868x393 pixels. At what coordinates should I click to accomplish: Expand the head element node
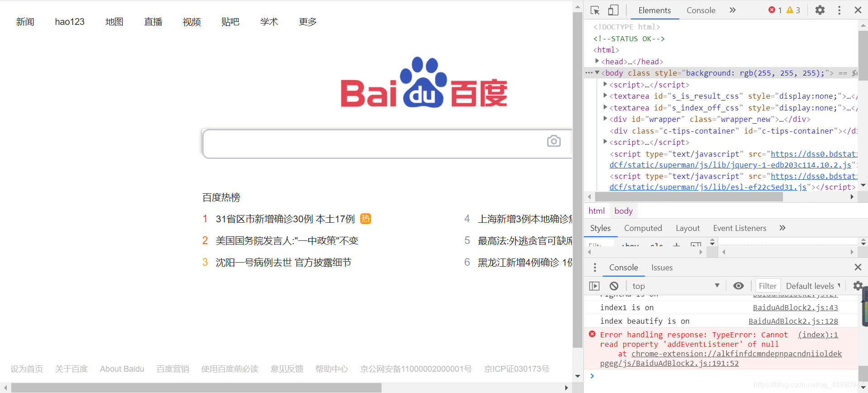tap(597, 61)
